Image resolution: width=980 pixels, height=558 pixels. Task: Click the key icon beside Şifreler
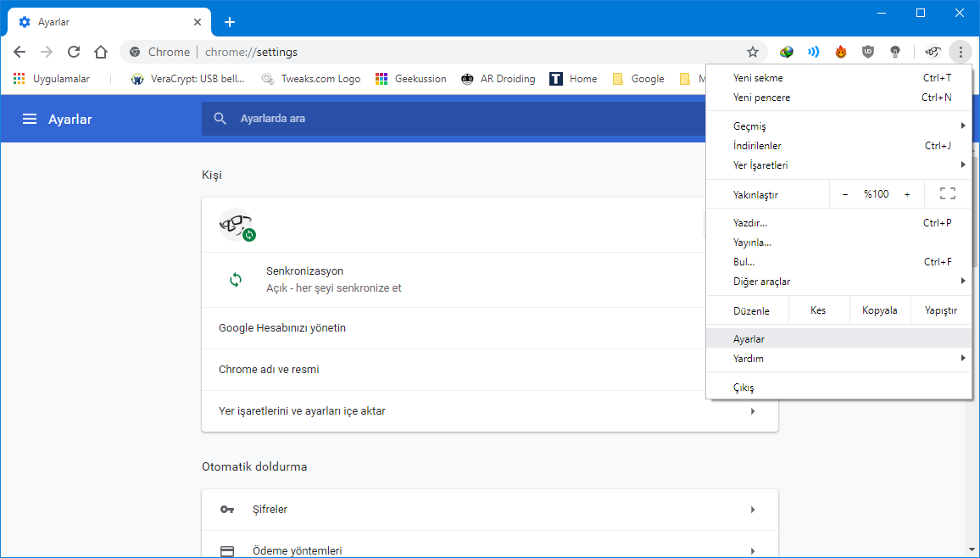(x=227, y=510)
